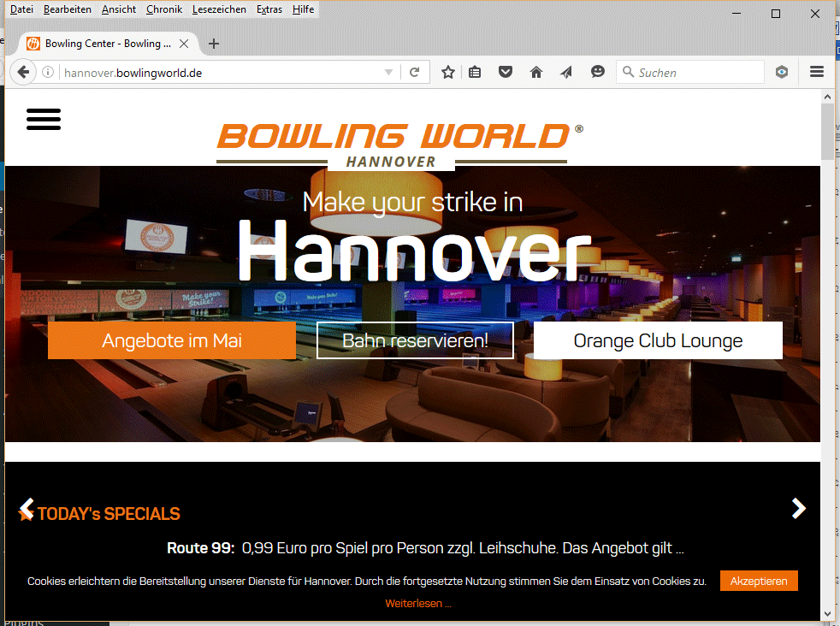Show previous special with left arrow
This screenshot has height=626, width=840.
tap(26, 509)
